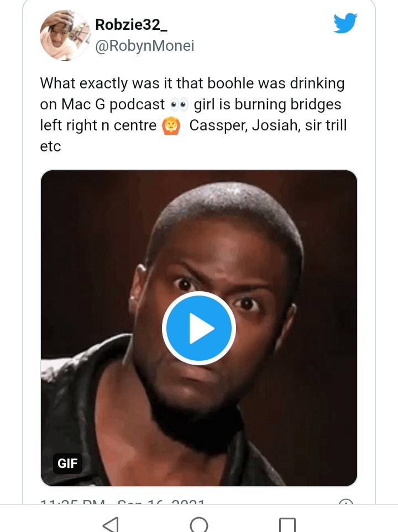This screenshot has height=532, width=398.
Task: Open the Robzie32_ display name
Action: point(131,24)
